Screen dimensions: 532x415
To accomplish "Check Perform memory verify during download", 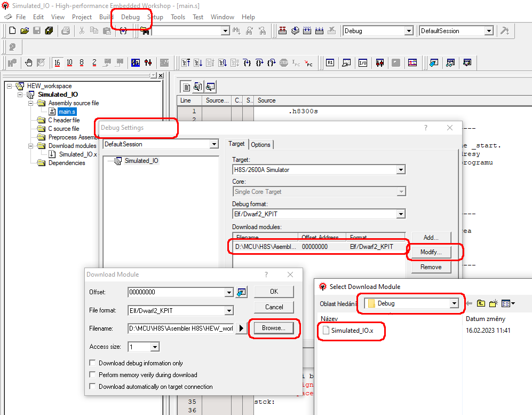I will tap(93, 375).
